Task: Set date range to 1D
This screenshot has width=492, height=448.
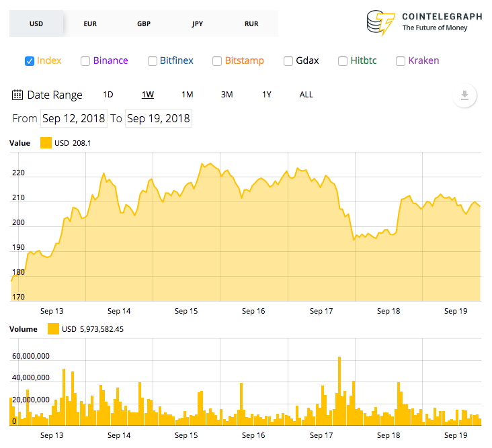Action: [108, 94]
